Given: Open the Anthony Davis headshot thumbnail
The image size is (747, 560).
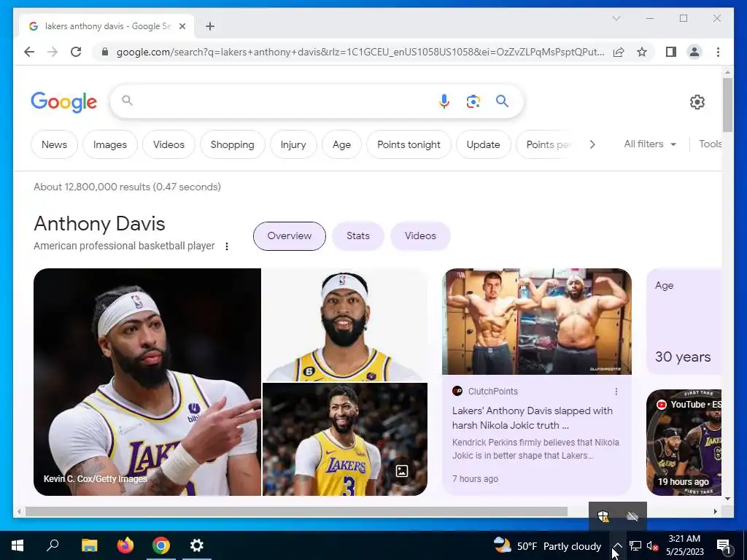Looking at the screenshot, I should click(x=344, y=324).
